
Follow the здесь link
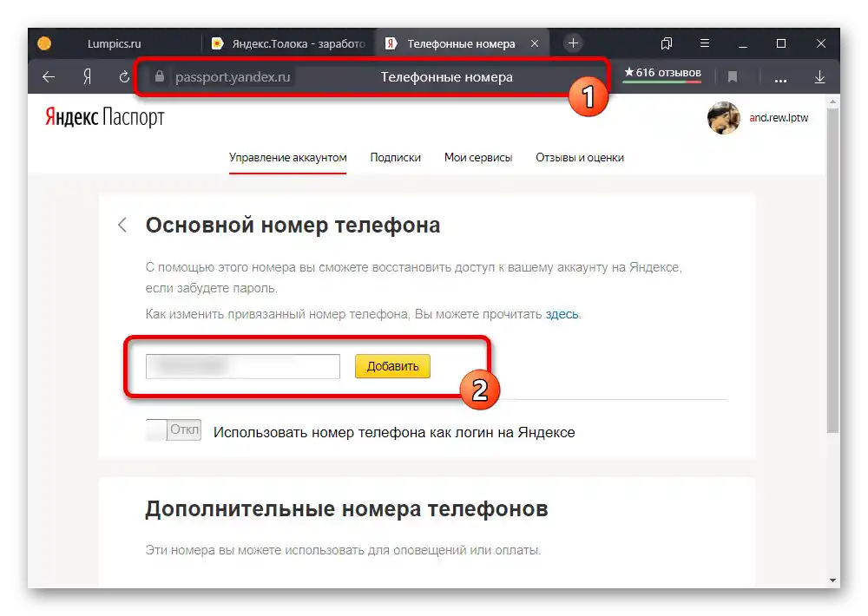562,314
